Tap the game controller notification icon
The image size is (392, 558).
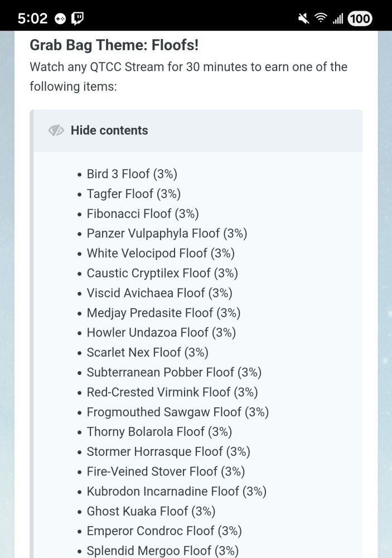(60, 18)
